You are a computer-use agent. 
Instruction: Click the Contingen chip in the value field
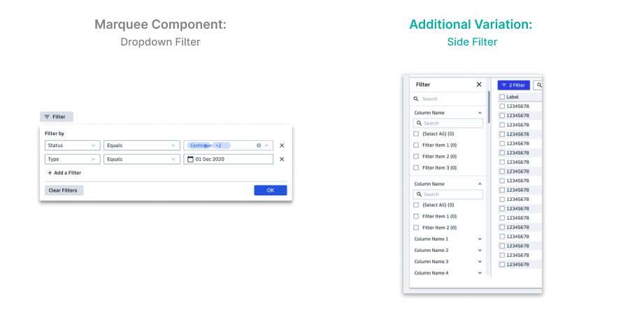pos(199,146)
